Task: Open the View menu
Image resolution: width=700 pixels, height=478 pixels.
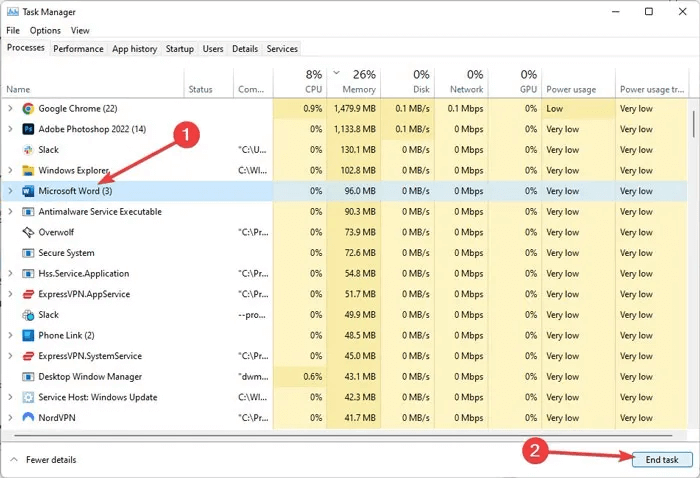Action: coord(80,30)
